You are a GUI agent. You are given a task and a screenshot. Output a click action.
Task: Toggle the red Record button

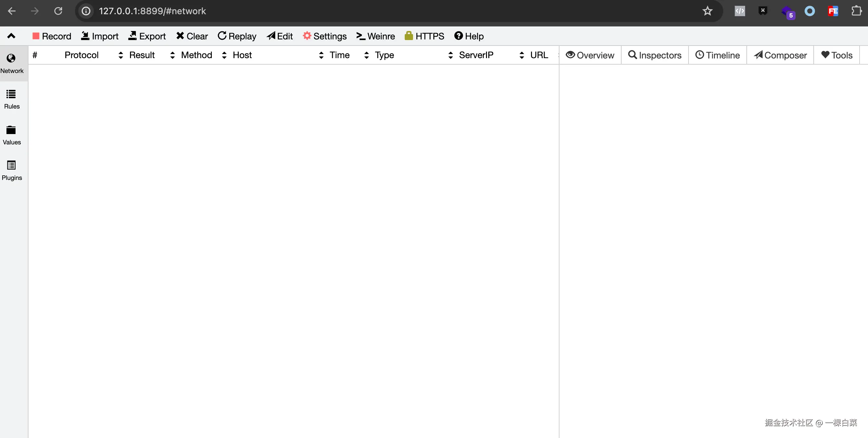tap(51, 36)
